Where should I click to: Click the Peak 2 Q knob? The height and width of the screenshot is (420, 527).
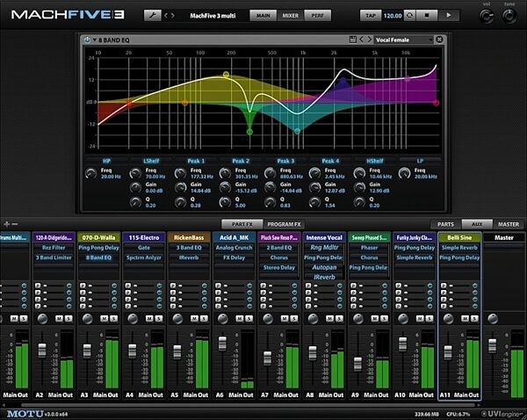225,202
